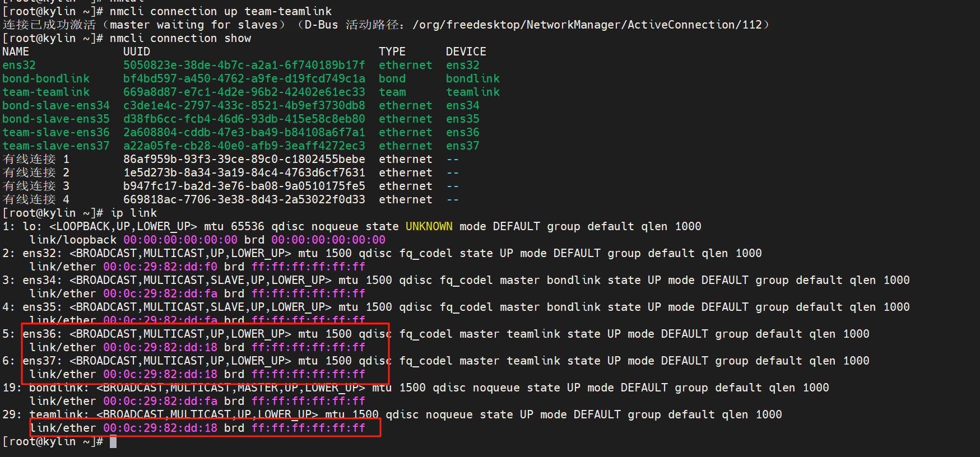Click "ens37" in the DEVICE column
The height and width of the screenshot is (457, 980).
tap(462, 146)
